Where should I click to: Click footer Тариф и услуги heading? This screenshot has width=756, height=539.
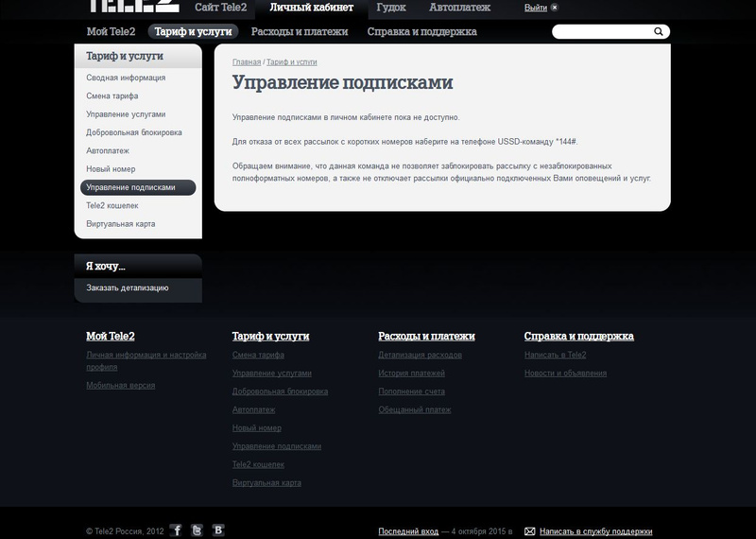tap(270, 337)
